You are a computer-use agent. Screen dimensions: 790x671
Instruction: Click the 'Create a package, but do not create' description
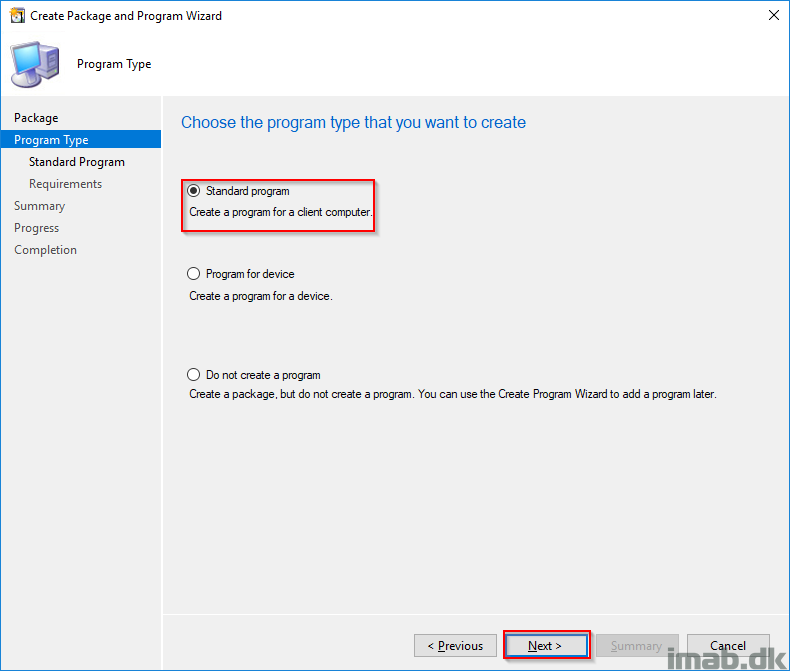pos(452,394)
